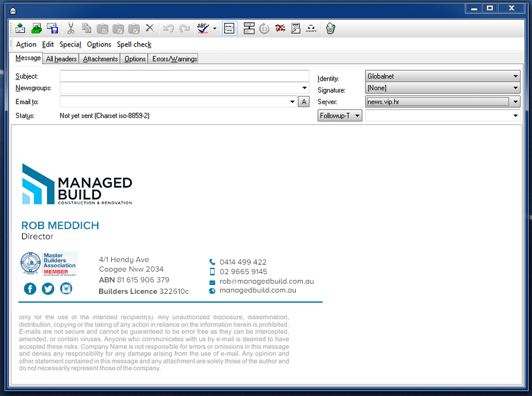
Task: Click the dotted-line tray toolbar icon
Action: 311,29
